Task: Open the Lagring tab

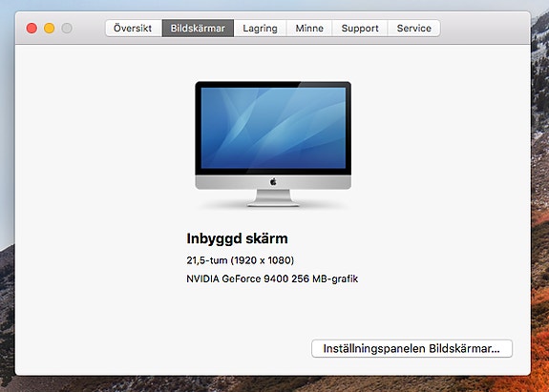Action: pos(260,28)
